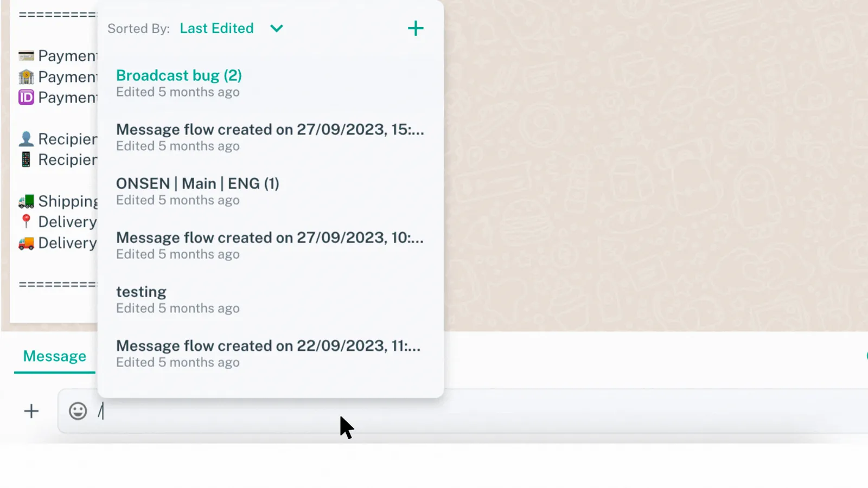The height and width of the screenshot is (488, 868).
Task: Open the emoji picker smiley
Action: coord(78,411)
